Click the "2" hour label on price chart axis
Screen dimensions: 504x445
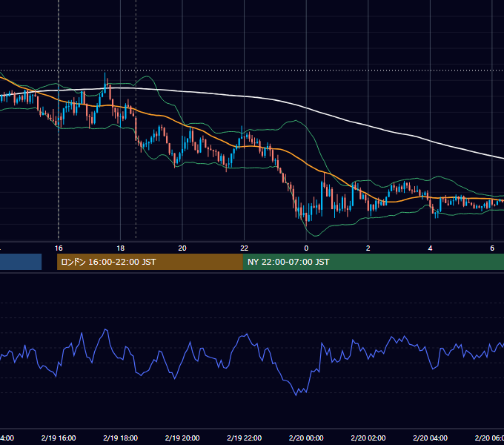(368, 248)
